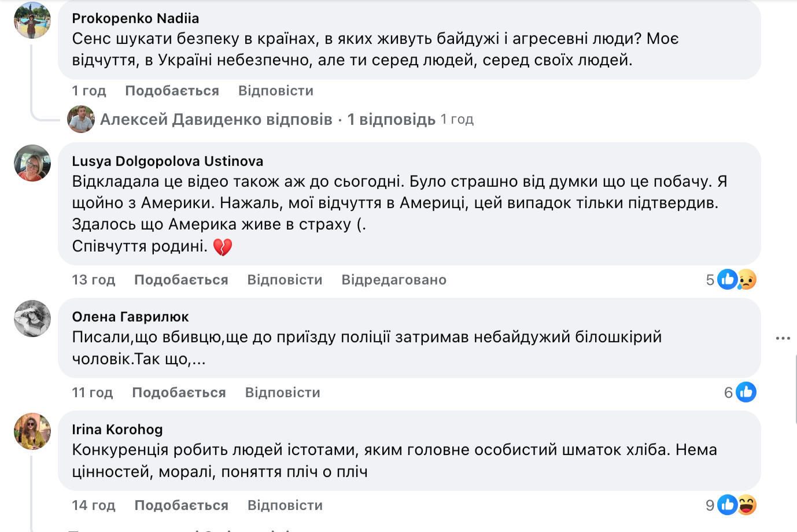Viewport: 797px width, 532px height.
Task: Click the like reaction icon on Lusya's comment
Action: (x=727, y=280)
